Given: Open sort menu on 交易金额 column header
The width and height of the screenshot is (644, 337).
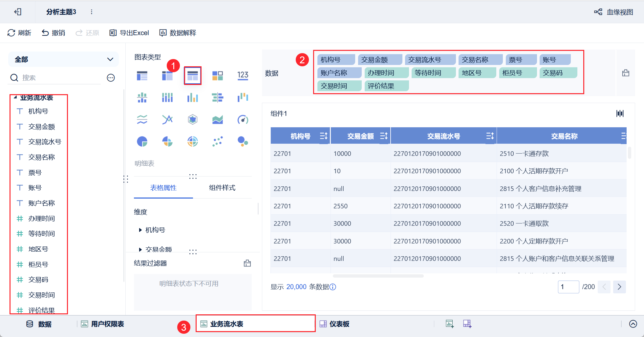Looking at the screenshot, I should click(384, 136).
